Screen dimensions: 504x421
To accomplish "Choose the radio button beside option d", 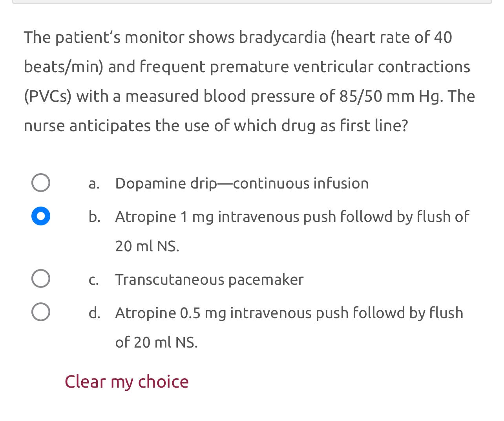I will click(x=41, y=312).
